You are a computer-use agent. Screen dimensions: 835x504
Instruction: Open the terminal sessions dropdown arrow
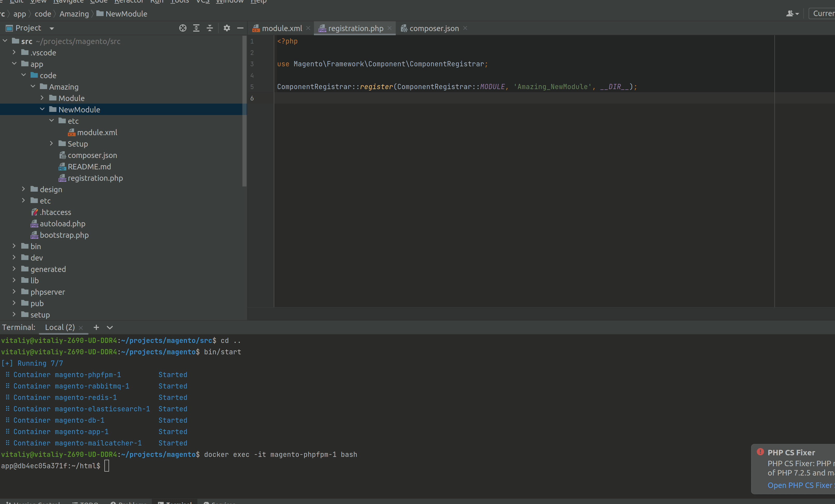point(110,328)
